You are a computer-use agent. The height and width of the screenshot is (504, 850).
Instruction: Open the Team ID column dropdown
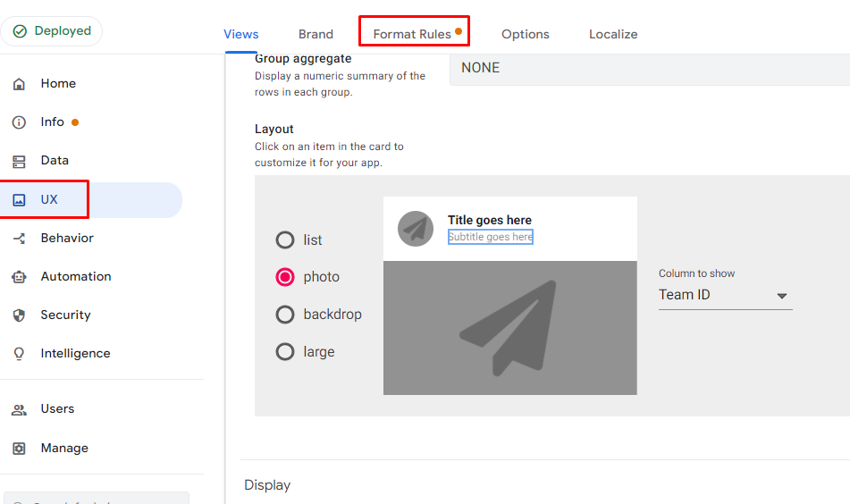point(726,296)
